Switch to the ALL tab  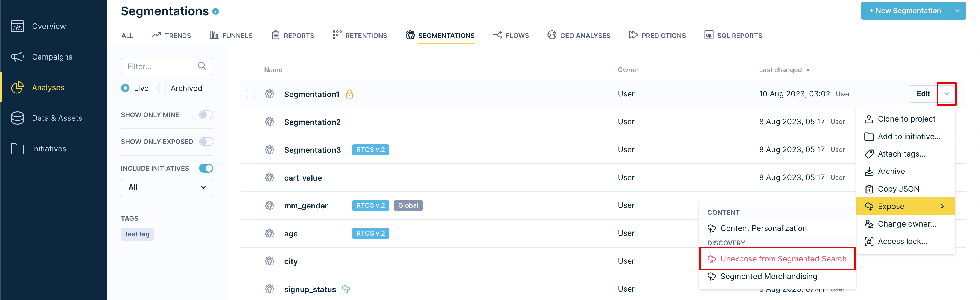tap(127, 36)
